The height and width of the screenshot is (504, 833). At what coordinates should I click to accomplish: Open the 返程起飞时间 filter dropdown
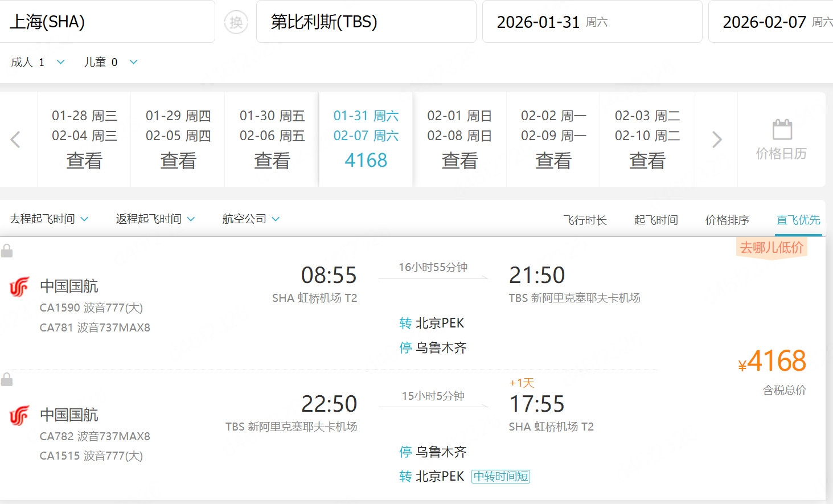click(x=155, y=219)
